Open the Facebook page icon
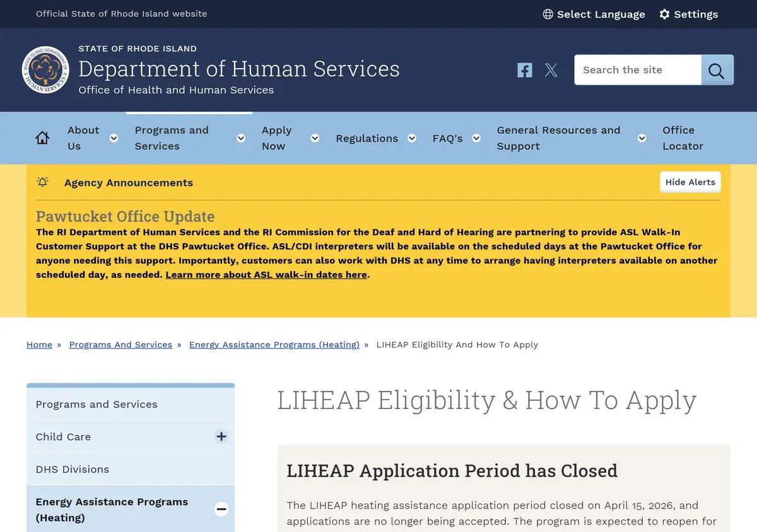The image size is (757, 532). pyautogui.click(x=525, y=70)
